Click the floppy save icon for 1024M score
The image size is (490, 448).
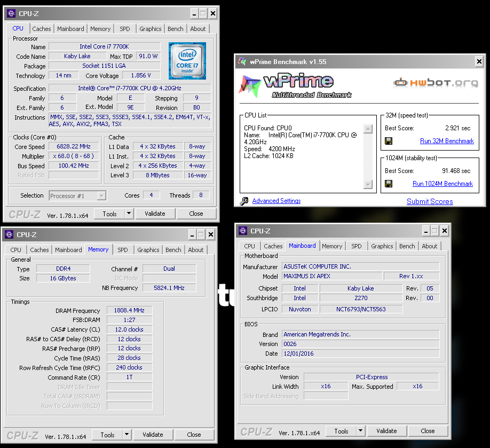[x=389, y=184]
